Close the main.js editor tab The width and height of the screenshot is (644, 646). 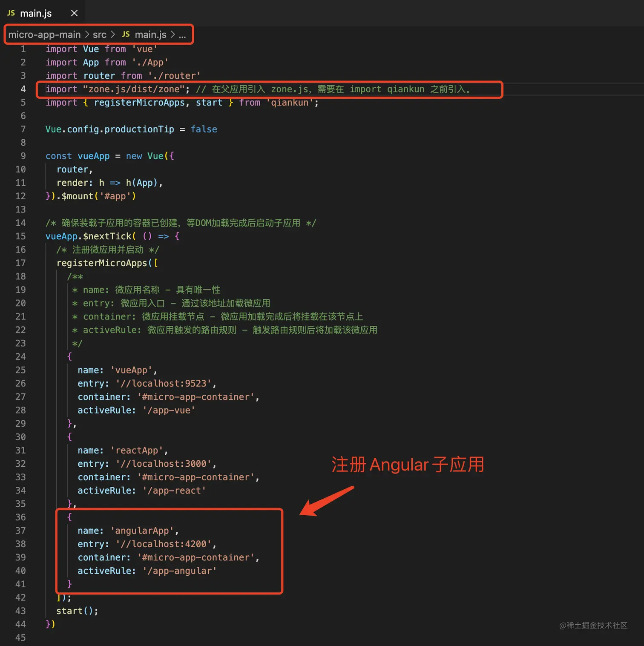coord(74,13)
